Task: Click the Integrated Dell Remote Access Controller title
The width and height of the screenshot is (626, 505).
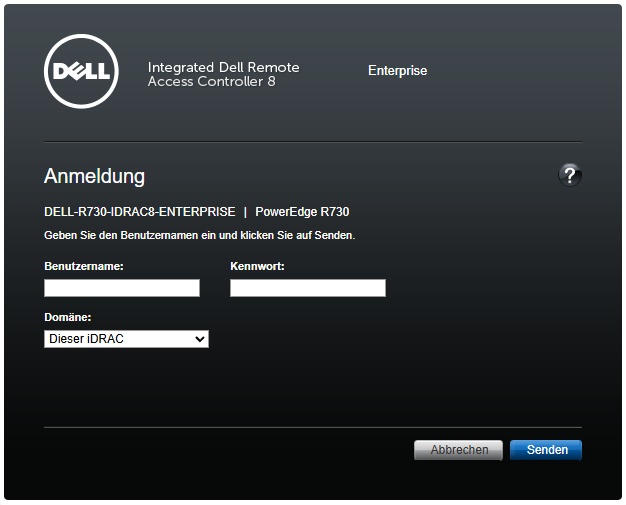Action: pos(223,74)
